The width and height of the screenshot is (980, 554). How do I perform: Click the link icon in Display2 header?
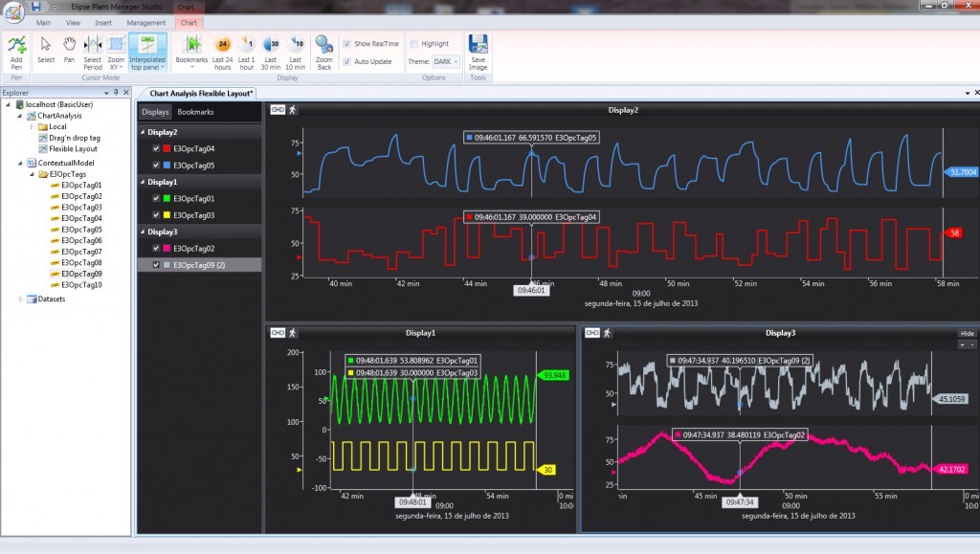(x=278, y=110)
